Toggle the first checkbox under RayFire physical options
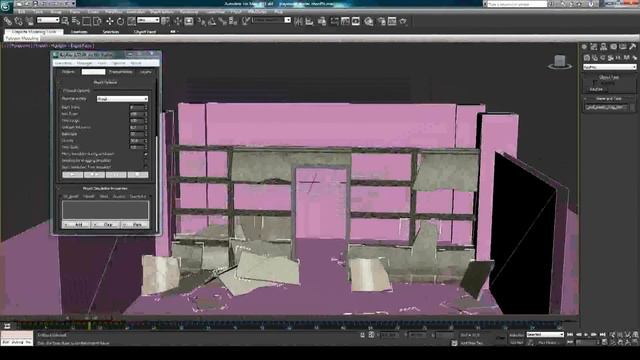 point(146,154)
